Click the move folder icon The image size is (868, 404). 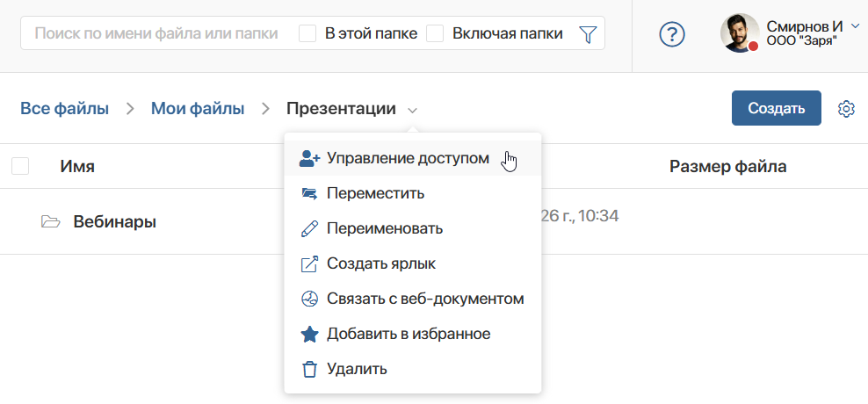coord(309,194)
